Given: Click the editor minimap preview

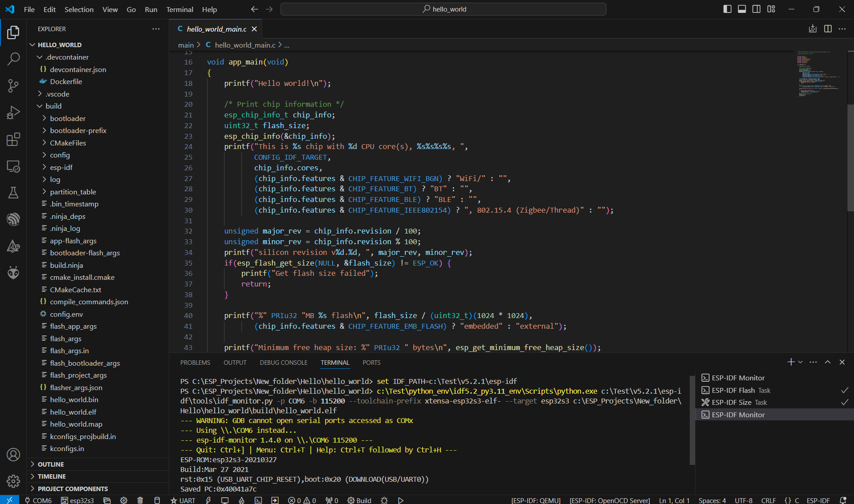Looking at the screenshot, I should (x=819, y=74).
